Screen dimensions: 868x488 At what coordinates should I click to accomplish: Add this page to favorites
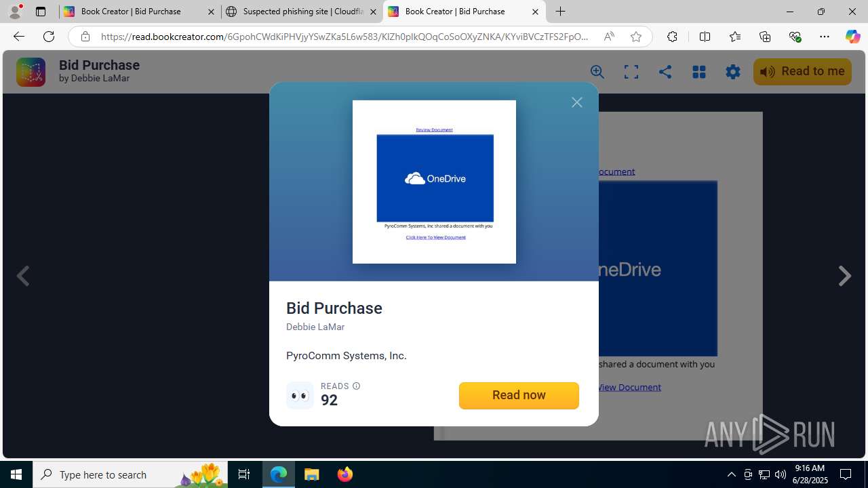point(636,37)
